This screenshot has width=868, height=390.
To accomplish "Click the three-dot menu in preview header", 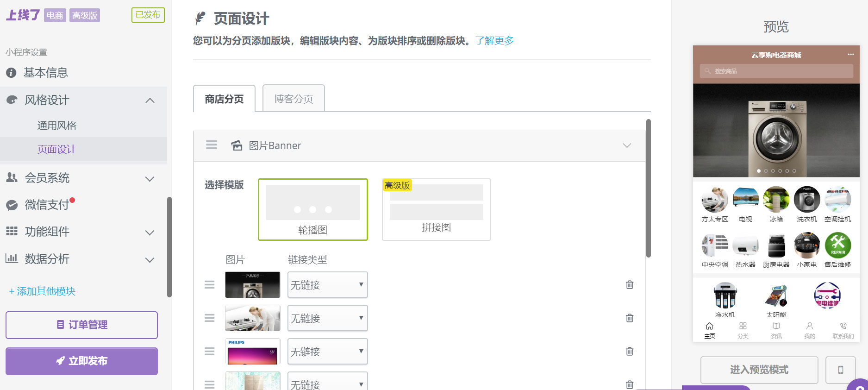I will [850, 54].
